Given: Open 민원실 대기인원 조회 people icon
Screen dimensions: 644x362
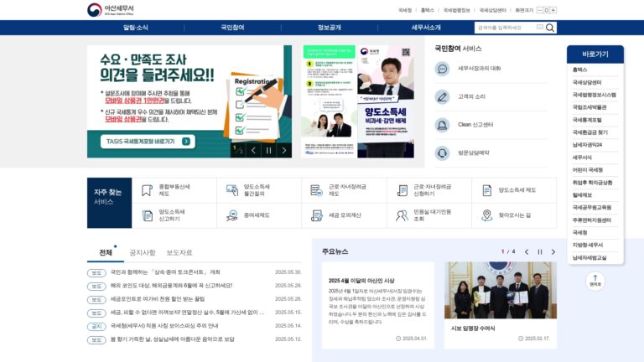Looking at the screenshot, I should pyautogui.click(x=402, y=215).
